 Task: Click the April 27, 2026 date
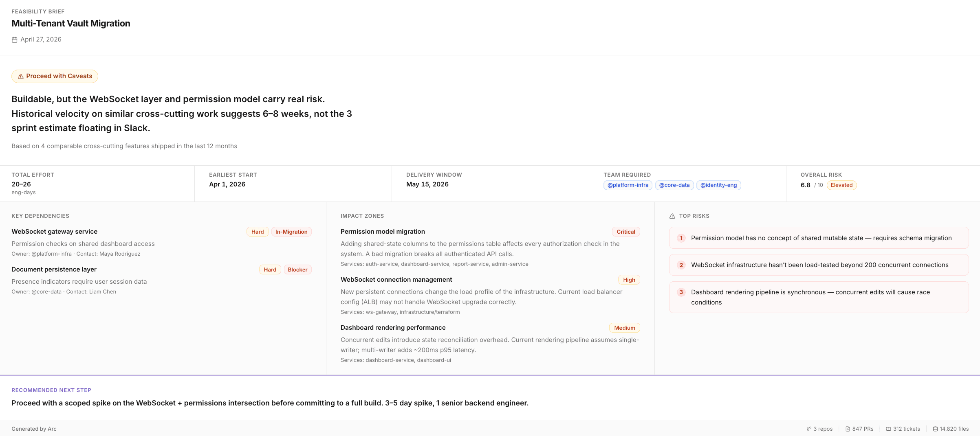[x=41, y=39]
